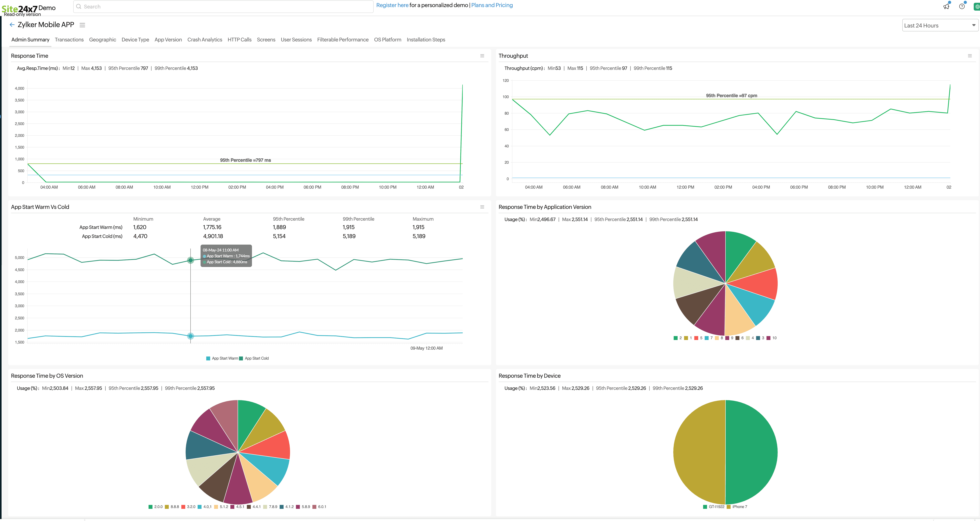This screenshot has height=521, width=980.
Task: Open the Plans and Pricing link
Action: (492, 5)
